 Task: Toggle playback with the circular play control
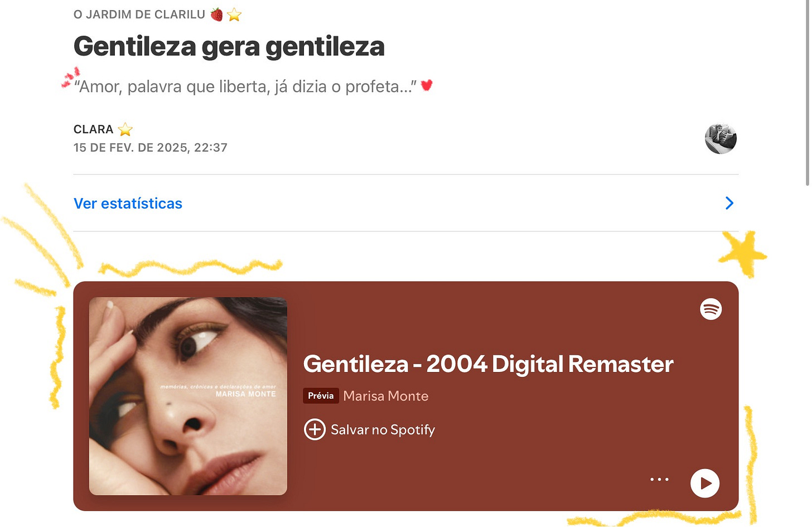(705, 484)
